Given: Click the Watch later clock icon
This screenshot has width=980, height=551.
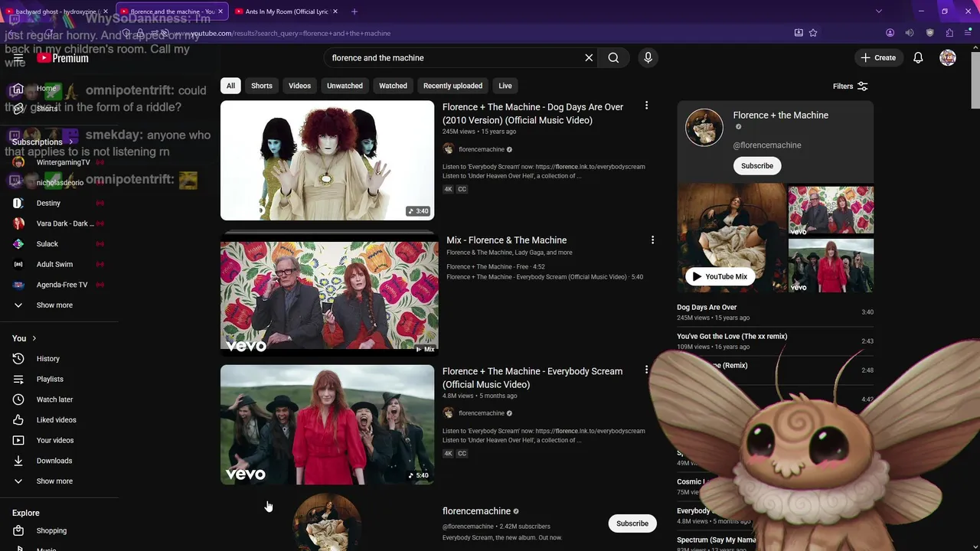Looking at the screenshot, I should click(x=18, y=399).
